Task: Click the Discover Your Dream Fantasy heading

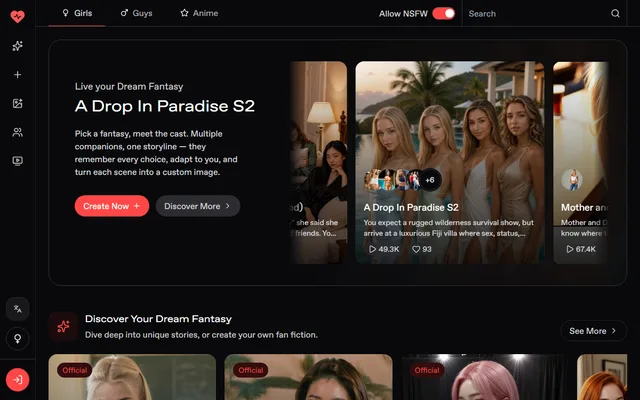Action: coord(158,319)
